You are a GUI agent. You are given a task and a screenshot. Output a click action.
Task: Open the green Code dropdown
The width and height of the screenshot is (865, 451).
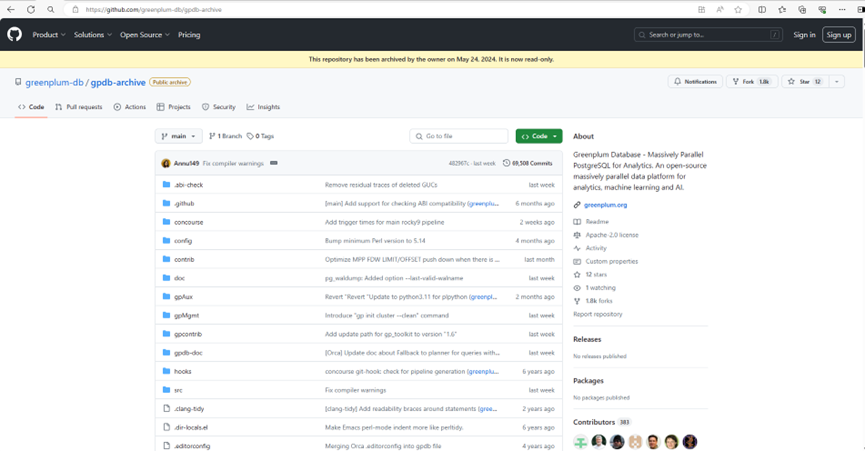tap(539, 136)
